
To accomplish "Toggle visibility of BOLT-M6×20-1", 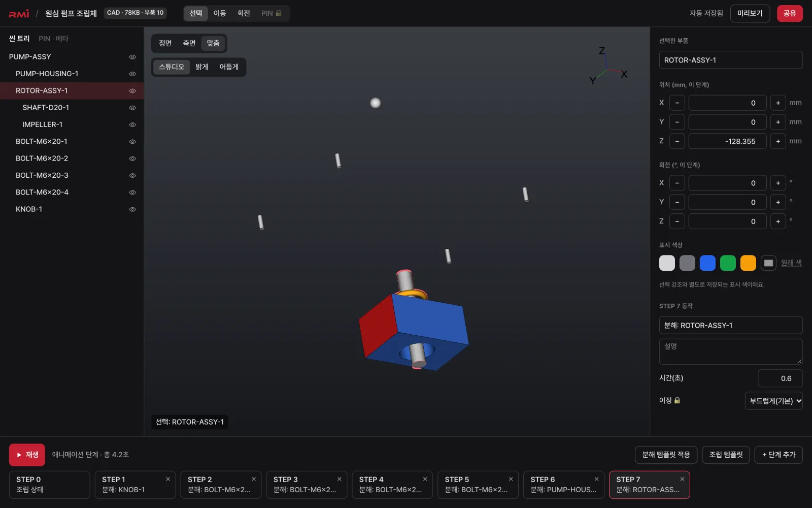I will coord(132,142).
